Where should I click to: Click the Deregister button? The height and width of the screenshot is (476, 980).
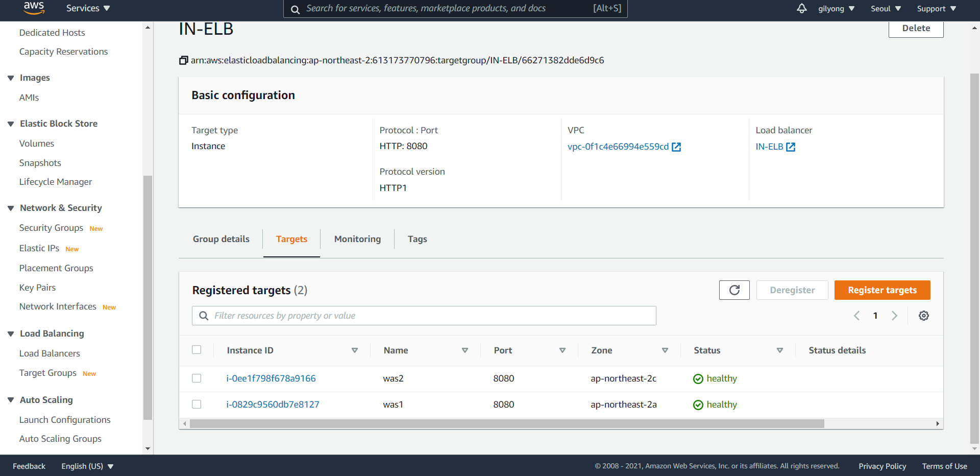(792, 290)
